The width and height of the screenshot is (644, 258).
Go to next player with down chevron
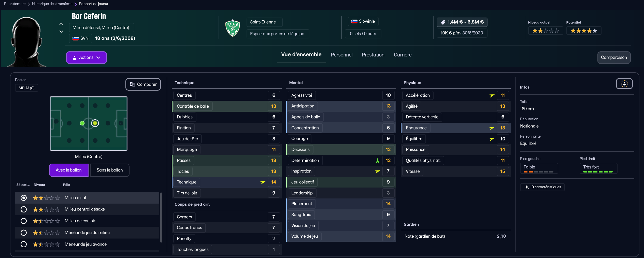click(x=61, y=32)
